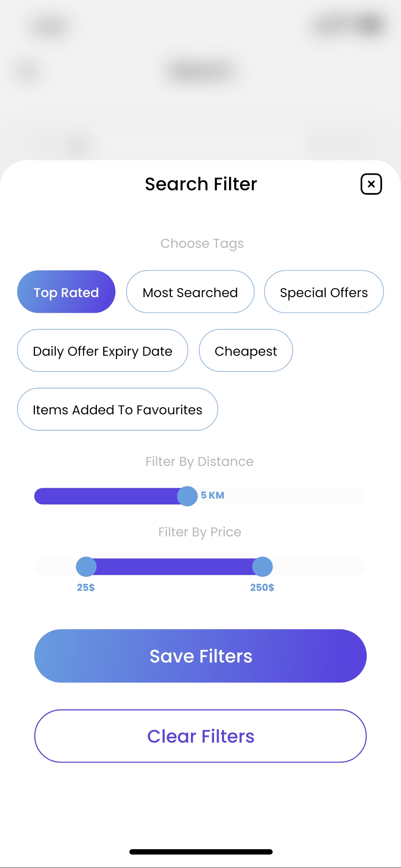Click the empty price track beyond 250$
This screenshot has height=868, width=401.
coord(319,566)
